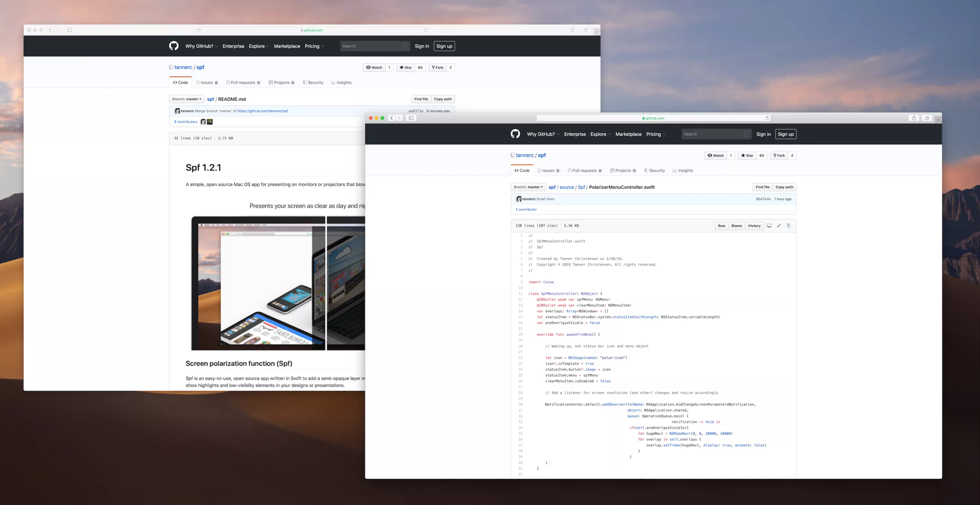Viewport: 980px width, 505px height.
Task: Click the share icon in front Safari toolbar
Action: (x=913, y=118)
